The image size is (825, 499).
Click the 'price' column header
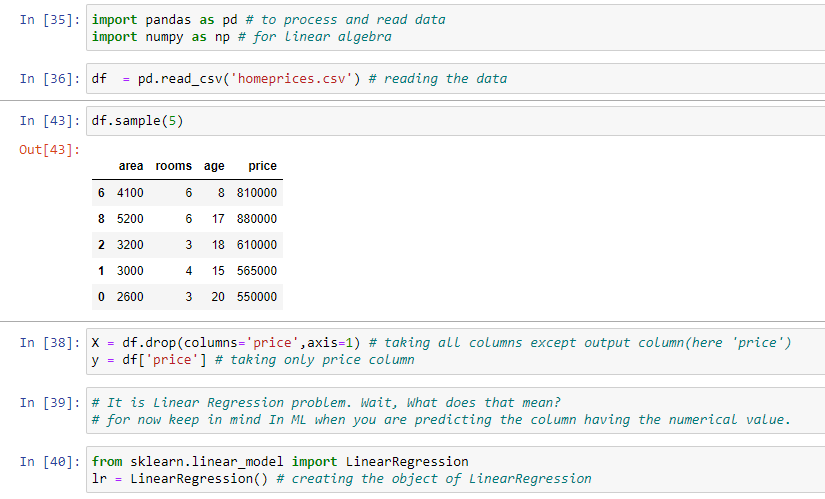coord(262,166)
